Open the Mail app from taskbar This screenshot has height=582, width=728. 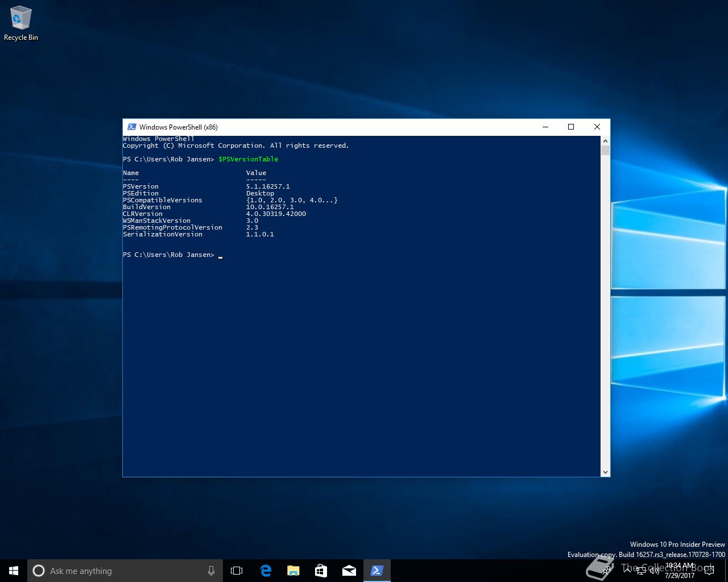tap(349, 571)
